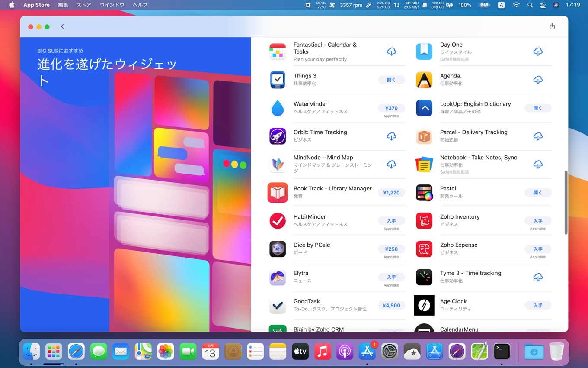Open the Wi-Fi menu bar icon
The height and width of the screenshot is (368, 588).
coord(516,5)
